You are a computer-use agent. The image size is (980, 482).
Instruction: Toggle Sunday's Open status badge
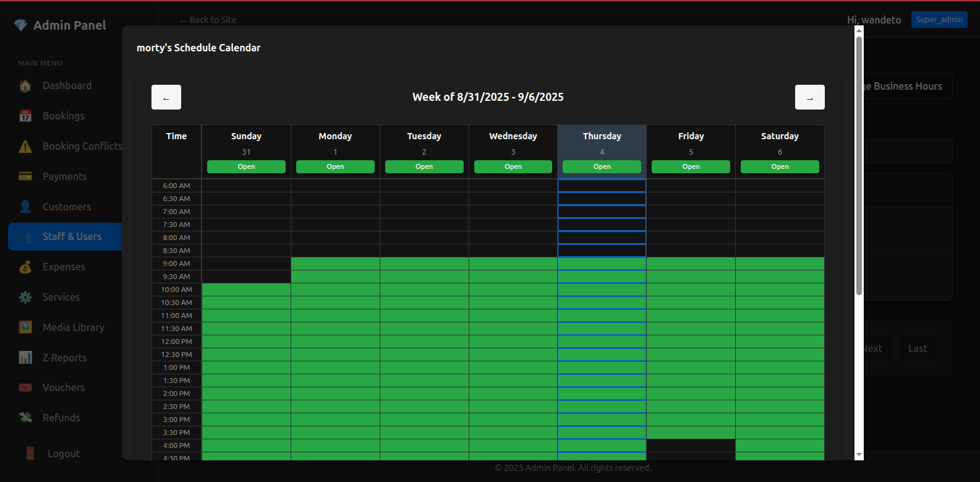coord(246,167)
